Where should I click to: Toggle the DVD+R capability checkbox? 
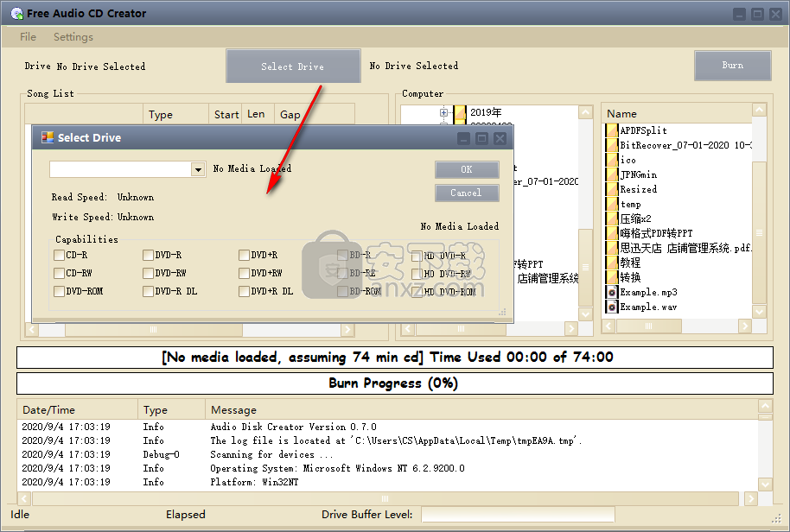[x=245, y=255]
